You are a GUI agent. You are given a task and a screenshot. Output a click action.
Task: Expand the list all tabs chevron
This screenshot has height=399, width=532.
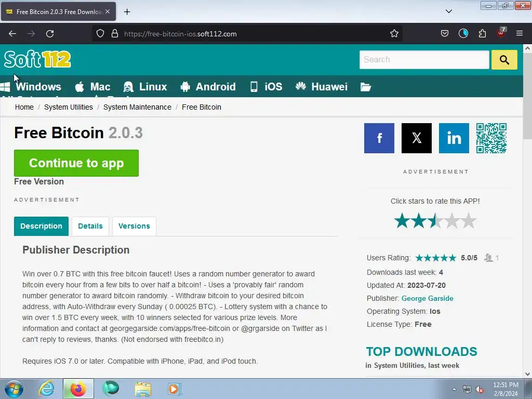tap(448, 11)
